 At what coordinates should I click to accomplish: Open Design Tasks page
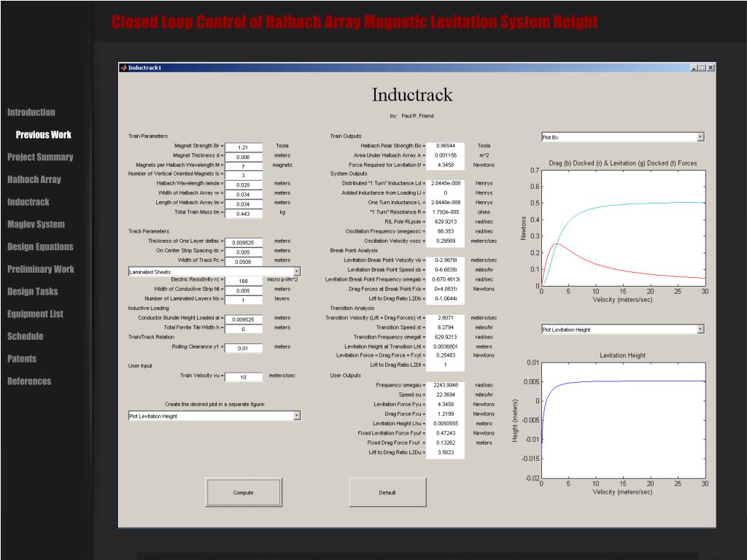coord(32,292)
